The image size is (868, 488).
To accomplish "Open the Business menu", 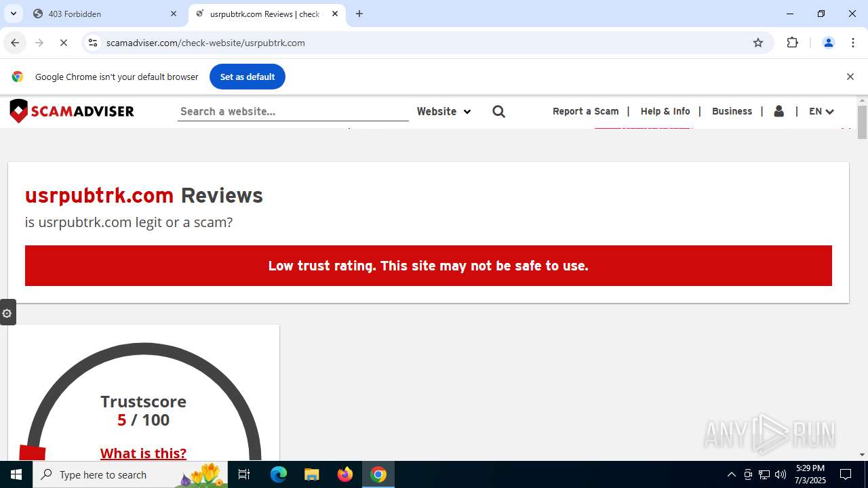I will pyautogui.click(x=732, y=111).
